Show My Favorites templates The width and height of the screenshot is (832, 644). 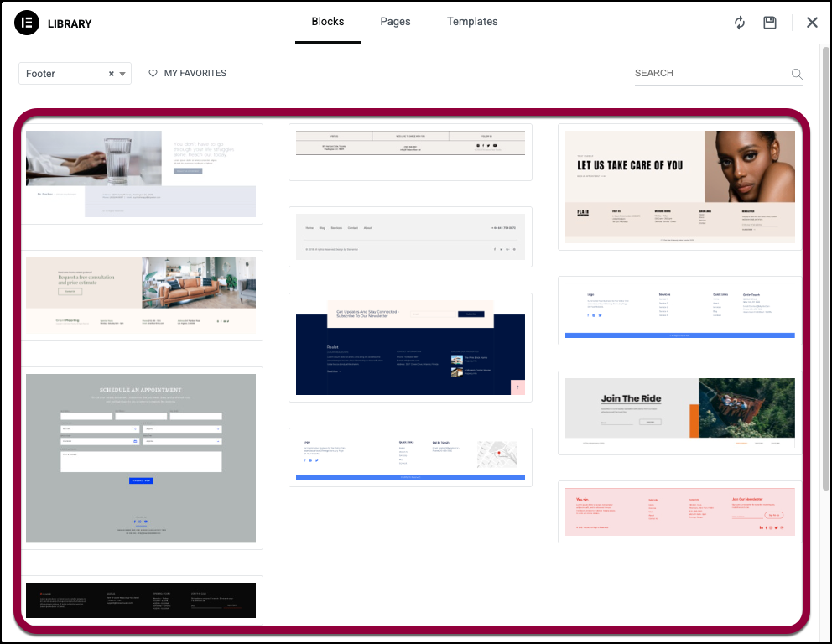(195, 74)
